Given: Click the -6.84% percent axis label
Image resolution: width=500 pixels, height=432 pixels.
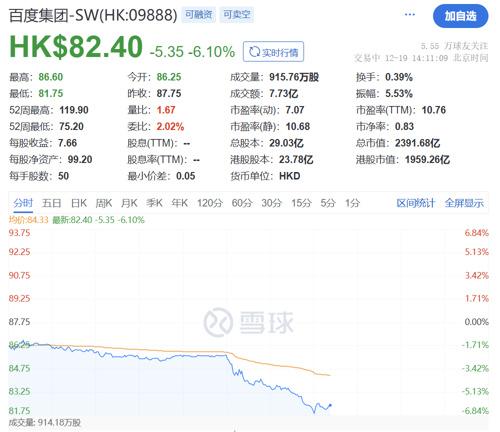Looking at the screenshot, I should [475, 411].
